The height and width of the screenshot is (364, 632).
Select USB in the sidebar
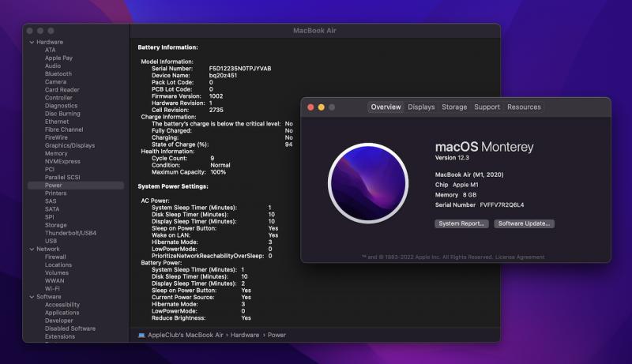51,241
